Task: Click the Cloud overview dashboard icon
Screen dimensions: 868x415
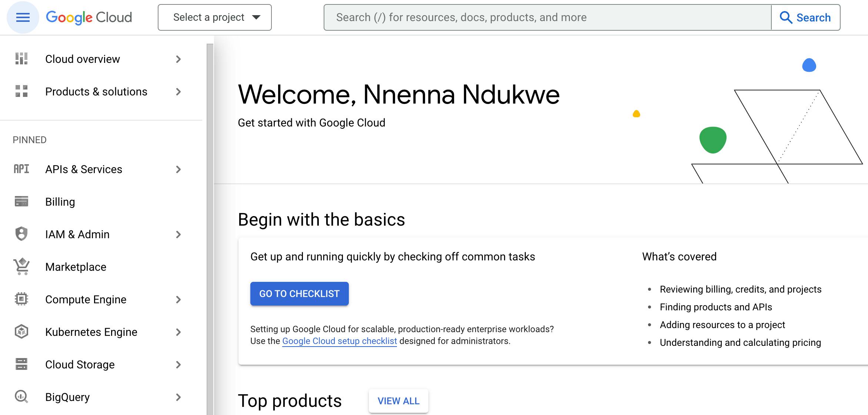Action: pyautogui.click(x=21, y=59)
